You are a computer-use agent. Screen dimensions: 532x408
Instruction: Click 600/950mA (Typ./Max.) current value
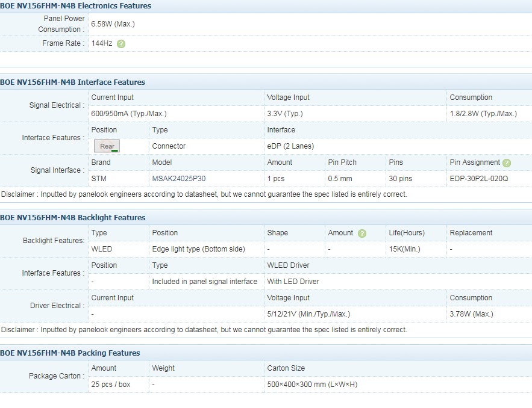(x=129, y=114)
